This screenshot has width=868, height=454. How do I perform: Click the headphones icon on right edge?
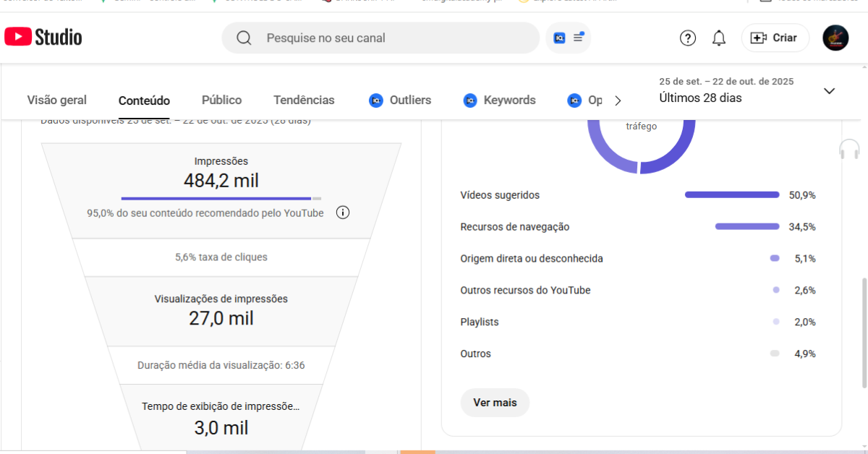[849, 150]
